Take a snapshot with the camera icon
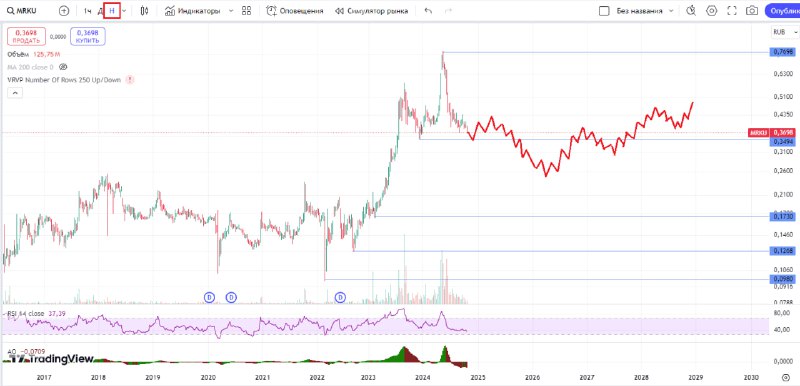The height and width of the screenshot is (386, 800). pos(752,11)
